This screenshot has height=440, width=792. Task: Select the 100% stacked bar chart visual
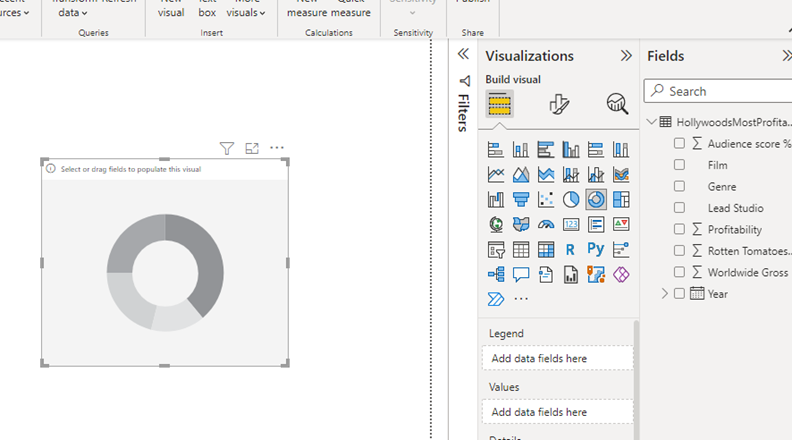tap(596, 150)
